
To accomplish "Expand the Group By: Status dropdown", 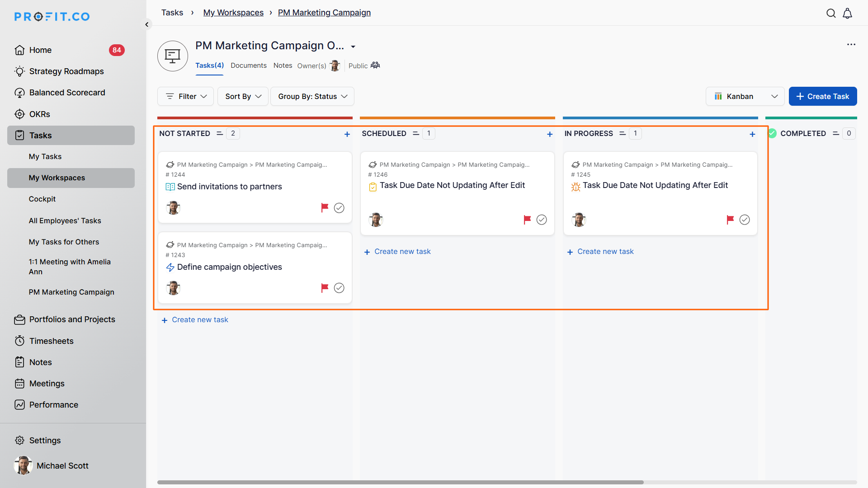I will (312, 96).
